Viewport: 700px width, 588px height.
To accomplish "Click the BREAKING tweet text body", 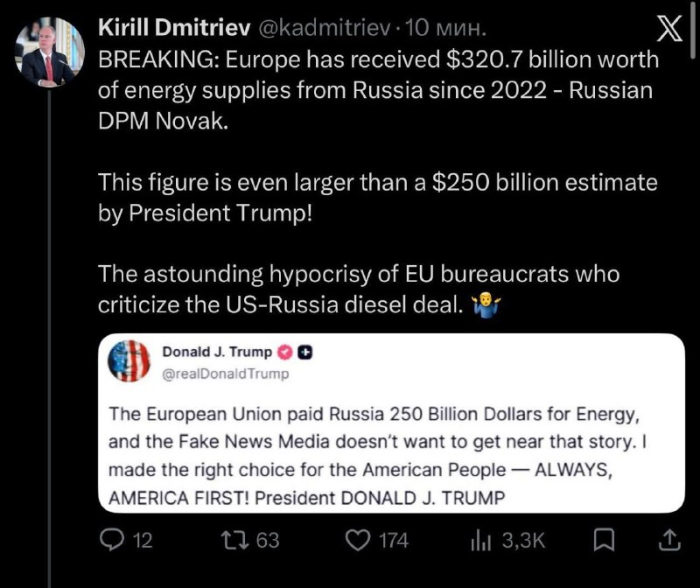I will (378, 182).
